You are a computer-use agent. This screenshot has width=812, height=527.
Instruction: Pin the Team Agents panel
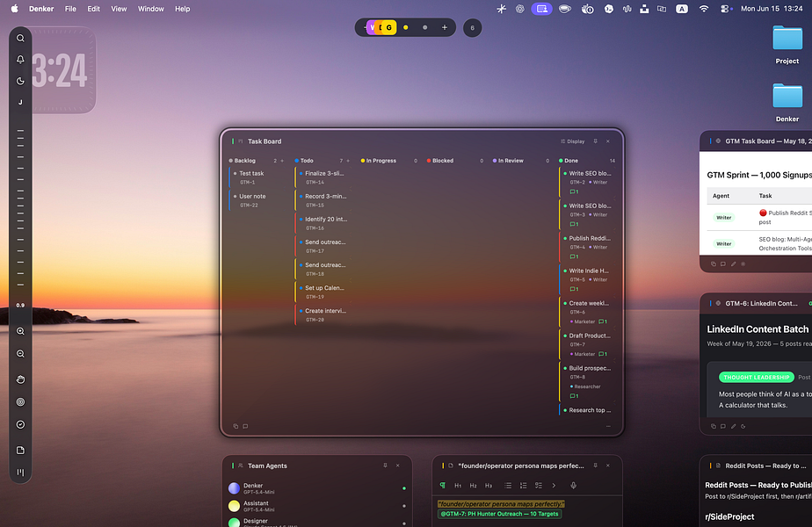point(385,466)
